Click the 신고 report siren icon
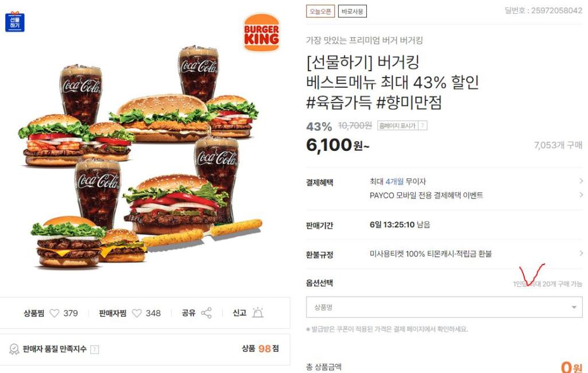The image size is (588, 373). [x=258, y=313]
